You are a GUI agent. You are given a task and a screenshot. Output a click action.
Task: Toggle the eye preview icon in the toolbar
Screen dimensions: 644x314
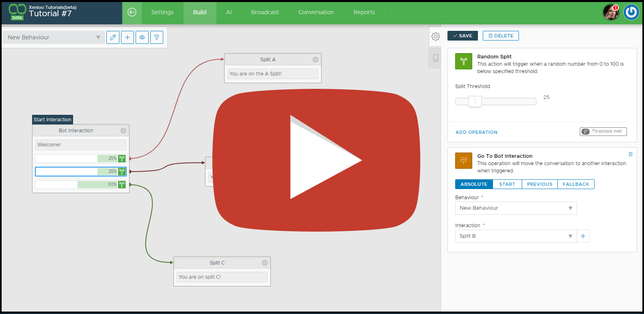[142, 37]
